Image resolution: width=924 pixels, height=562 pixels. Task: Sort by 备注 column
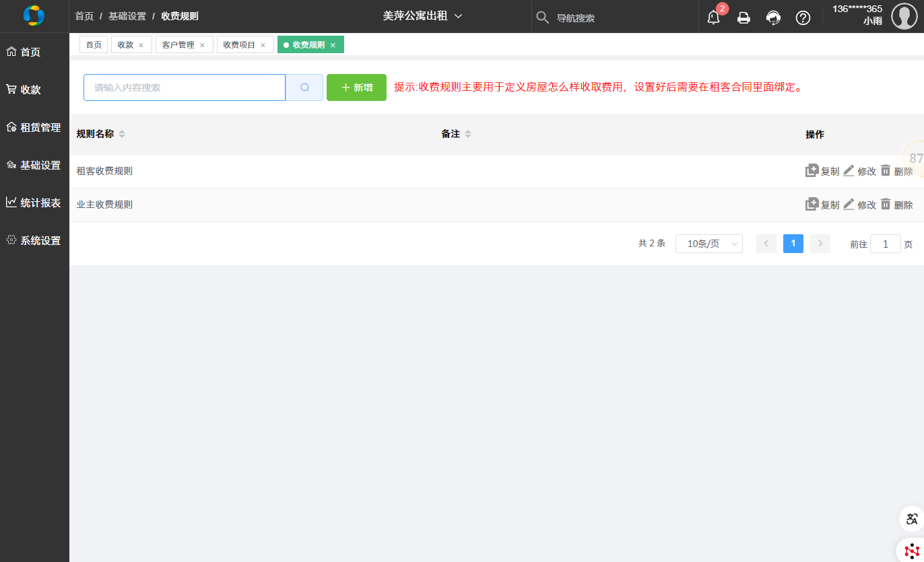point(467,135)
